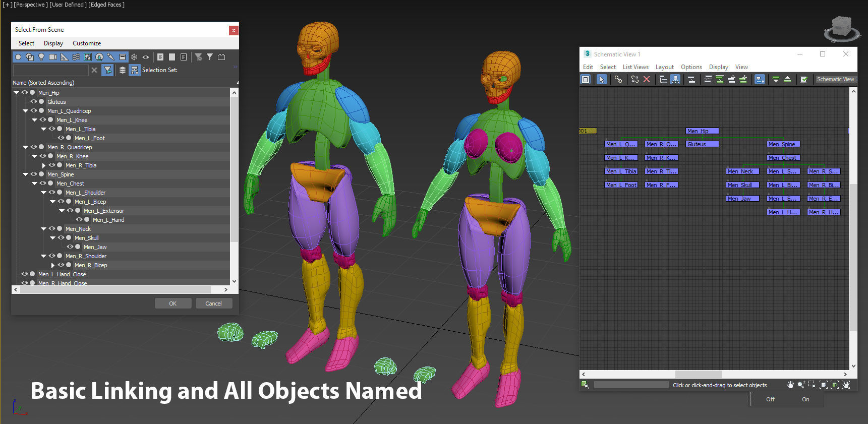Viewport: 868px width, 424px height.
Task: Open Select menu in Select From Scene
Action: pyautogui.click(x=26, y=43)
